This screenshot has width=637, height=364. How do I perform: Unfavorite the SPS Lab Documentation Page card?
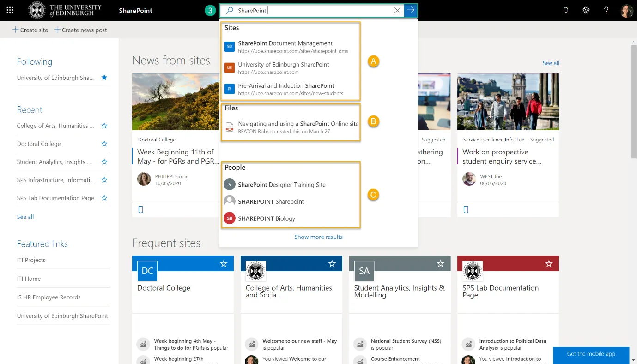click(x=548, y=263)
